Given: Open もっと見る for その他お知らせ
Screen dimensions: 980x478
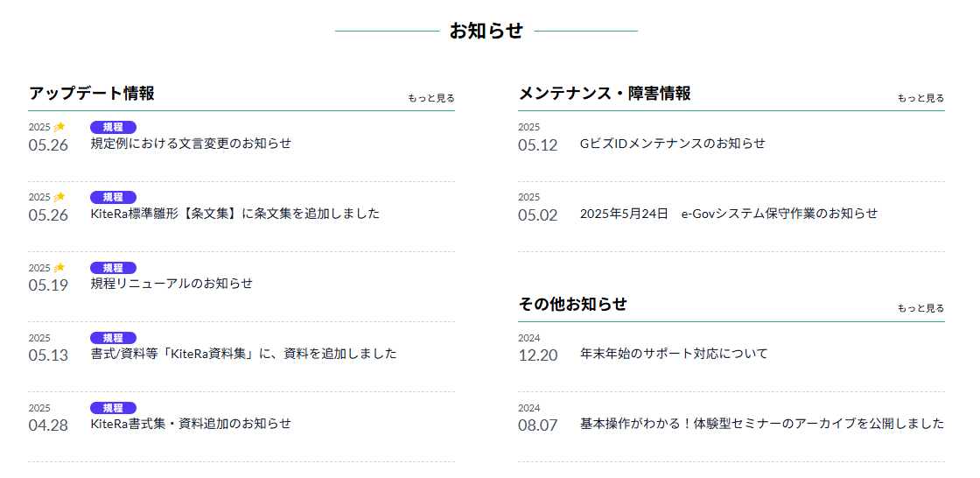Looking at the screenshot, I should point(920,308).
